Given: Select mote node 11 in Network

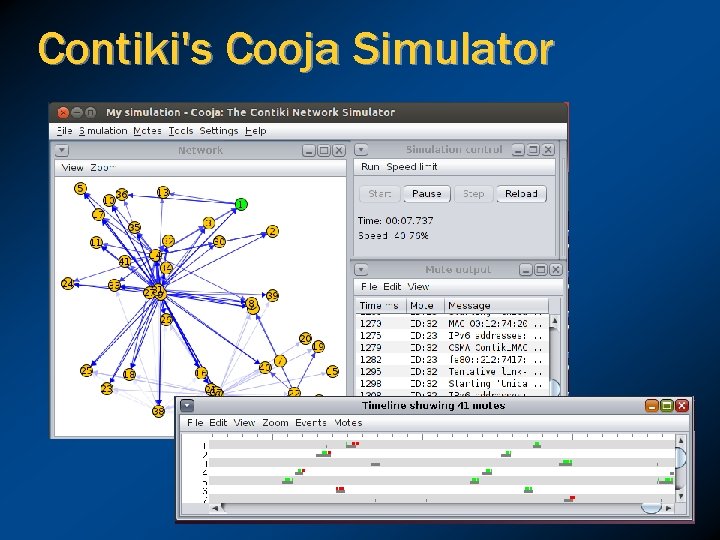Looking at the screenshot, I should tap(96, 242).
